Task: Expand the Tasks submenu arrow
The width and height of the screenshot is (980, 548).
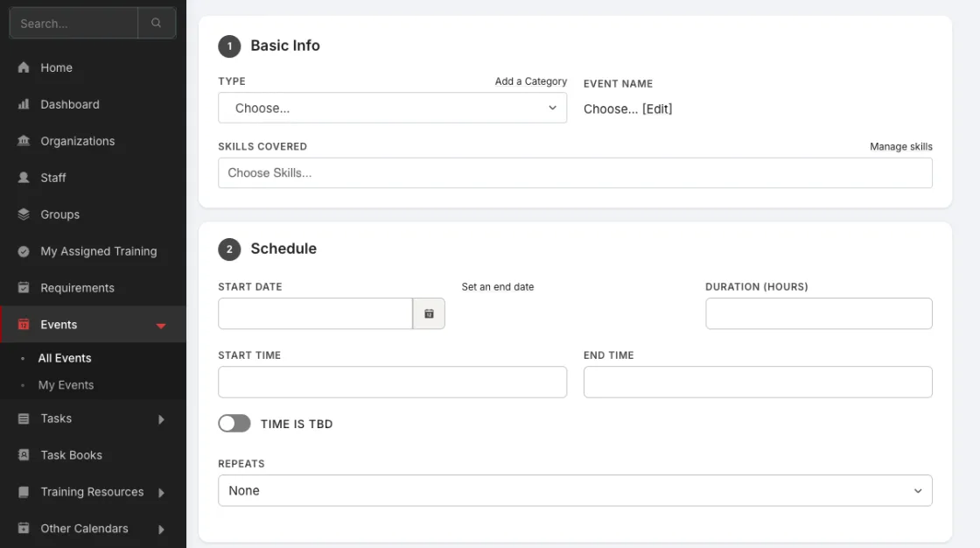Action: (x=161, y=419)
